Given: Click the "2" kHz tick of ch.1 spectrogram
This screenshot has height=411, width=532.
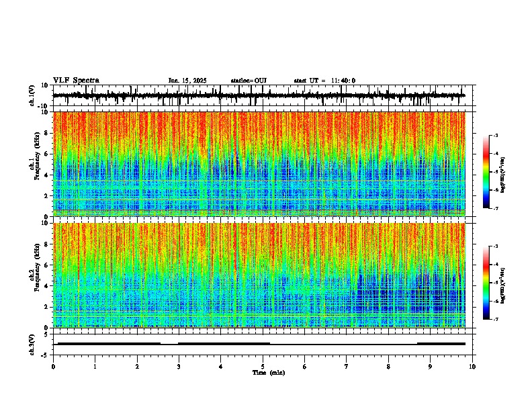Looking at the screenshot, I should [x=47, y=196].
